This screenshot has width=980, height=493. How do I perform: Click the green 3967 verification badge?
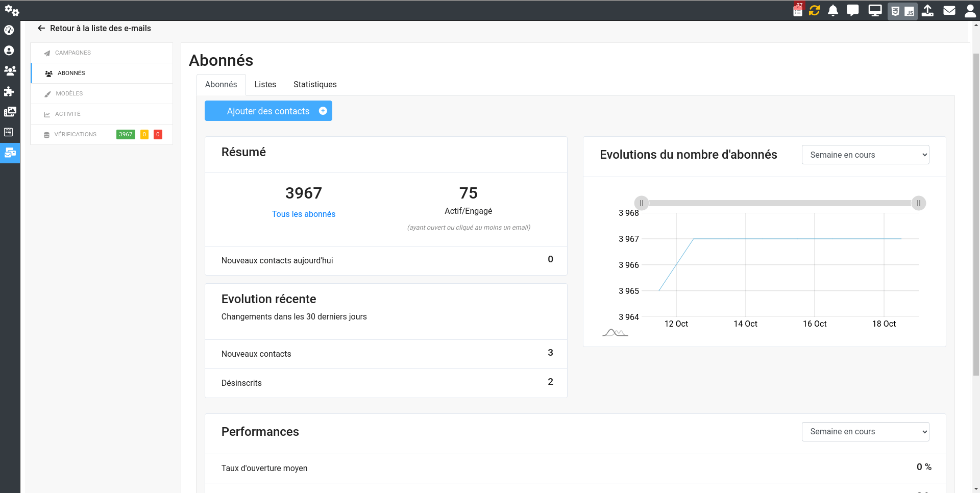coord(126,134)
